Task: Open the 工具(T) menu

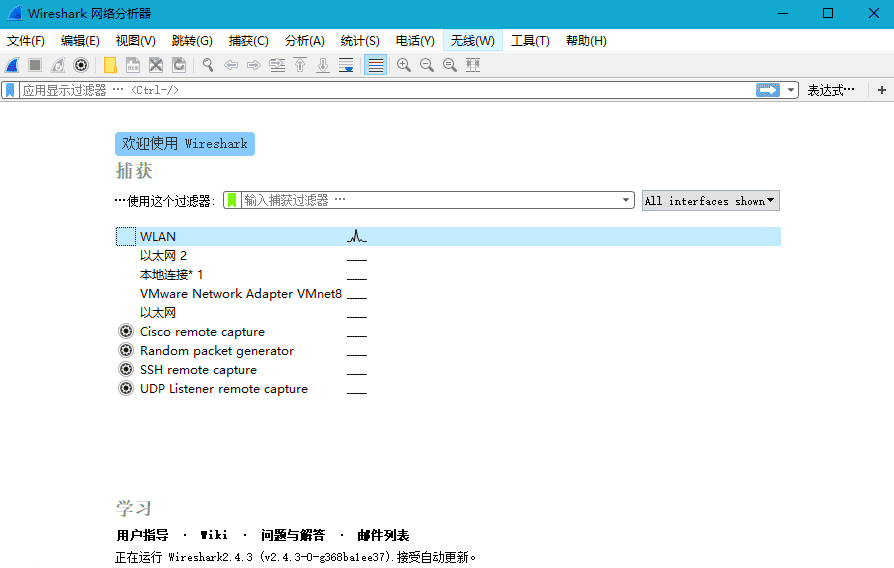Action: (530, 41)
